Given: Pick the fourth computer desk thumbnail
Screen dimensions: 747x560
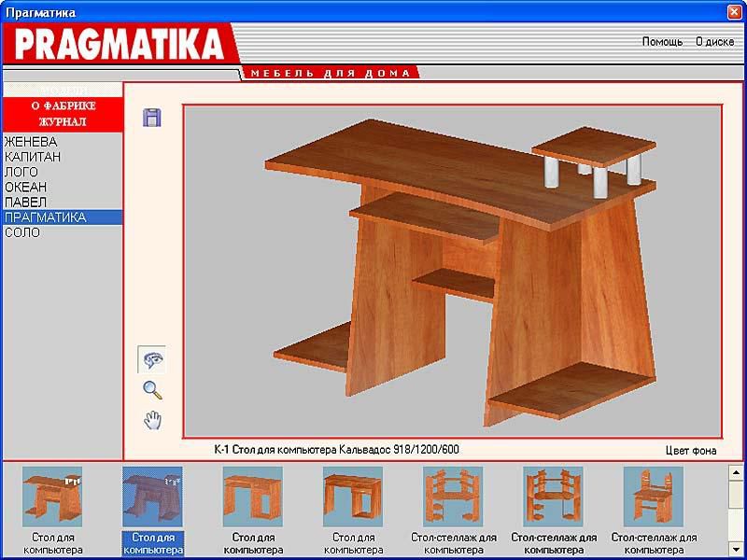Looking at the screenshot, I should (x=352, y=497).
